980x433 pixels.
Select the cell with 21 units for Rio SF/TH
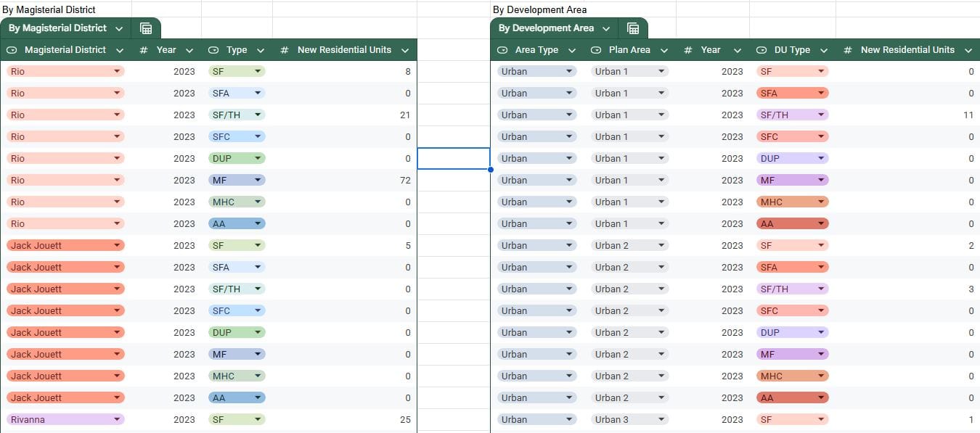click(x=345, y=115)
